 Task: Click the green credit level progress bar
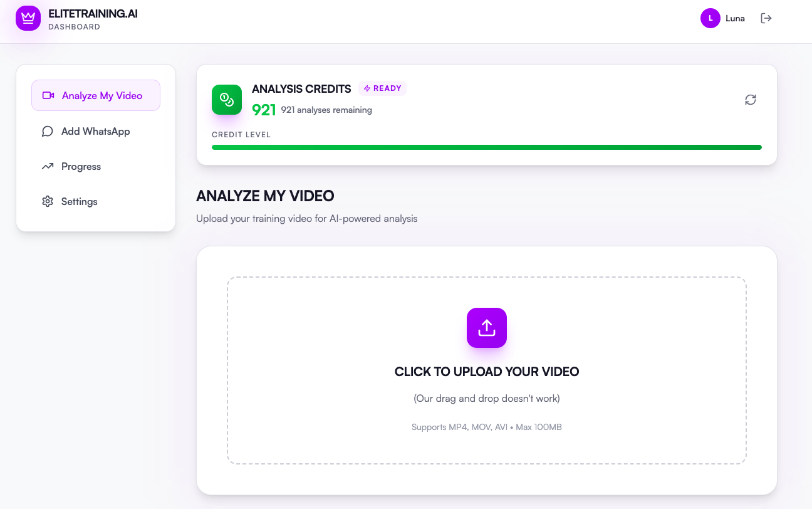tap(487, 147)
